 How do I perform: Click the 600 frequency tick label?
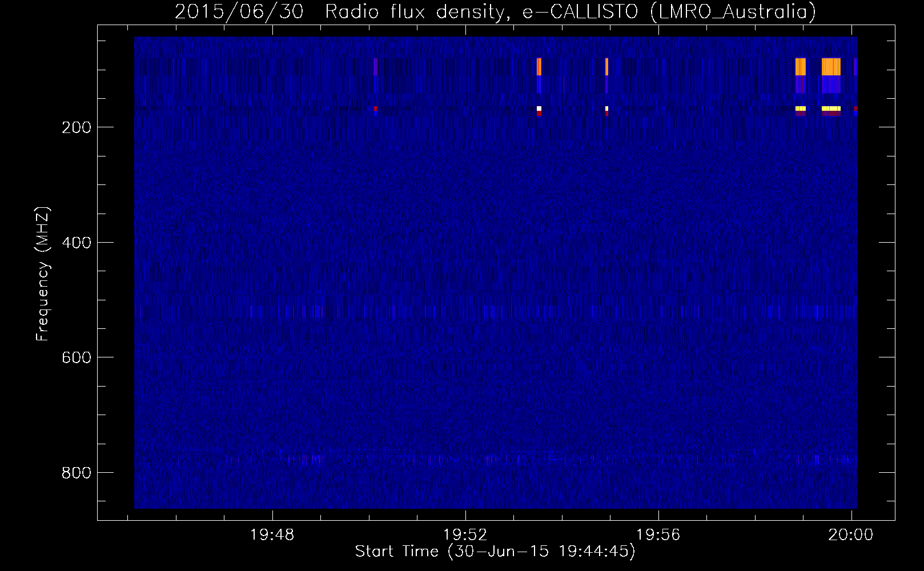coord(77,357)
